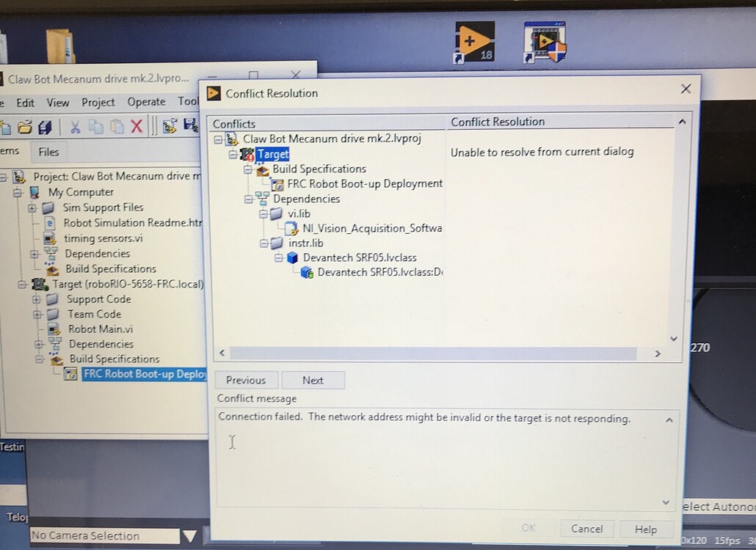The width and height of the screenshot is (756, 550).
Task: Click the NI_Vision_Acquisition_Softwa file icon
Action: (291, 228)
